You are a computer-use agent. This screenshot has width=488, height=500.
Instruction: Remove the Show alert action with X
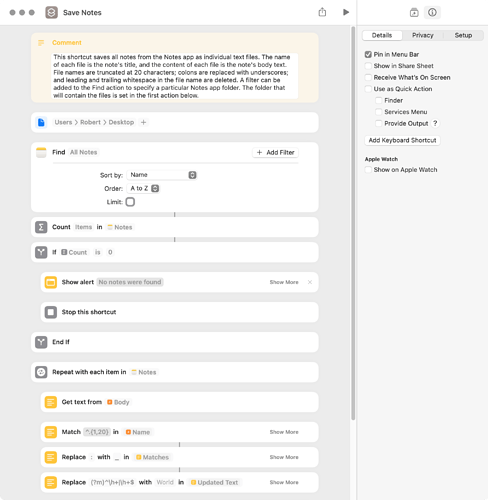tap(310, 282)
